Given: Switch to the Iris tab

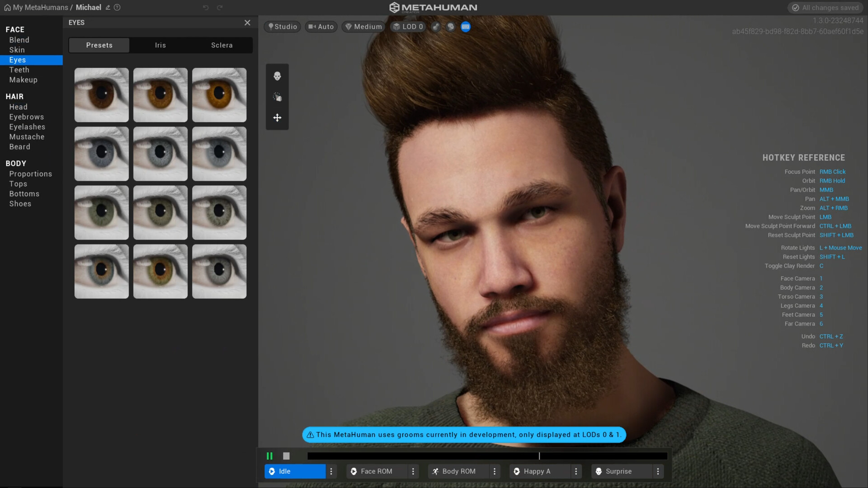Looking at the screenshot, I should 160,45.
